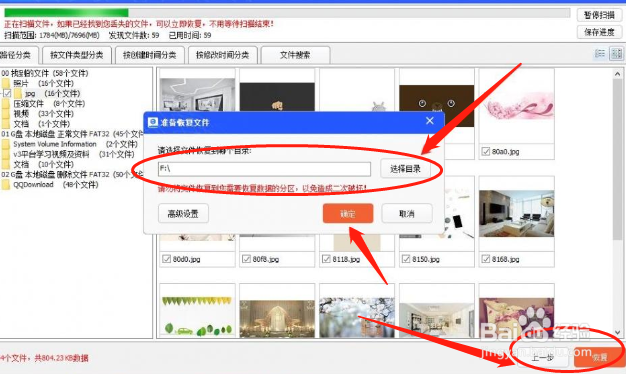Click 已用时间: 59 text
The height and width of the screenshot is (374, 626).
click(x=190, y=36)
